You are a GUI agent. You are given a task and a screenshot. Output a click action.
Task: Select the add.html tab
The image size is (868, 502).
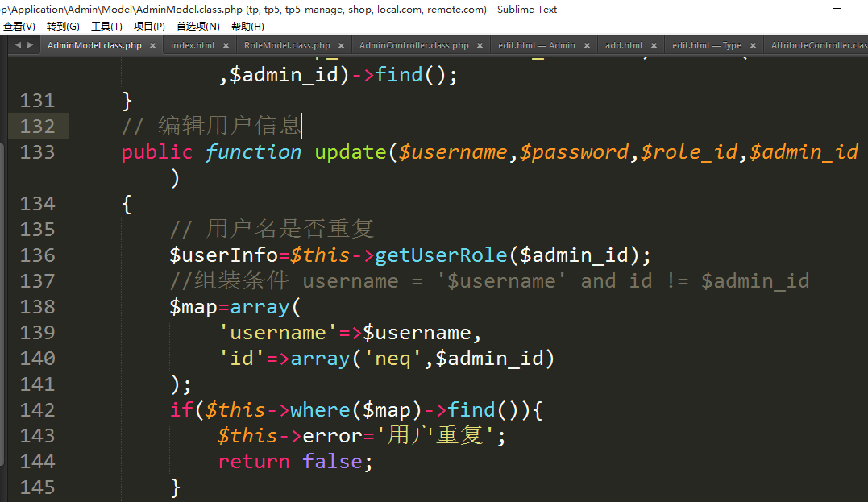(x=624, y=46)
